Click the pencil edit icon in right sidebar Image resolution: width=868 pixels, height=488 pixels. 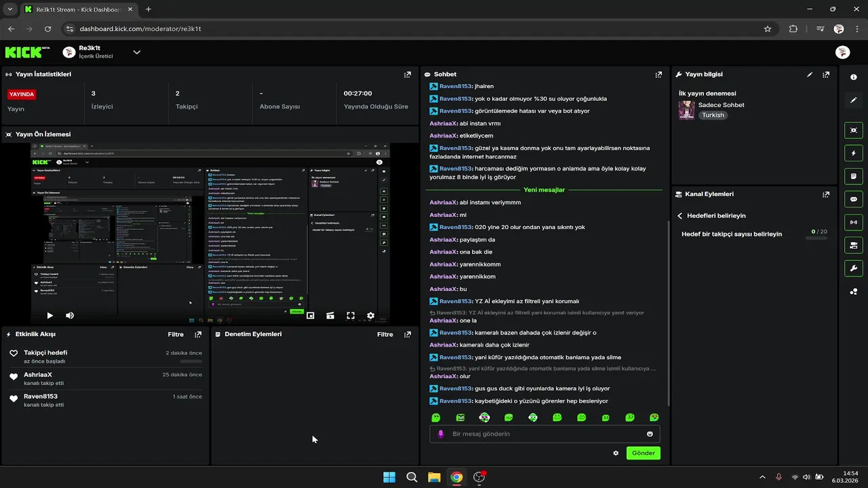pyautogui.click(x=854, y=100)
